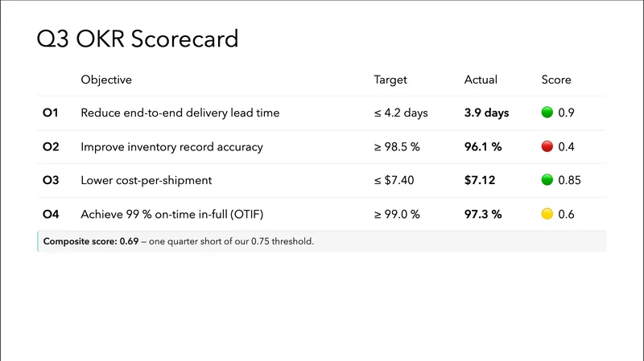Select the O1 row label
This screenshot has width=644, height=361.
(51, 113)
